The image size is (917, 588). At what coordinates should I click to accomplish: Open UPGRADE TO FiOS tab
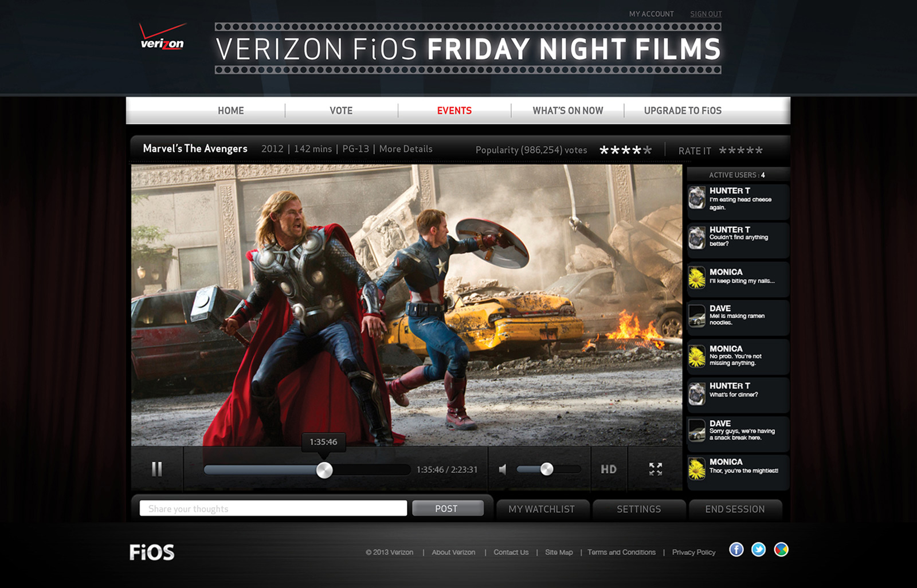coord(683,111)
